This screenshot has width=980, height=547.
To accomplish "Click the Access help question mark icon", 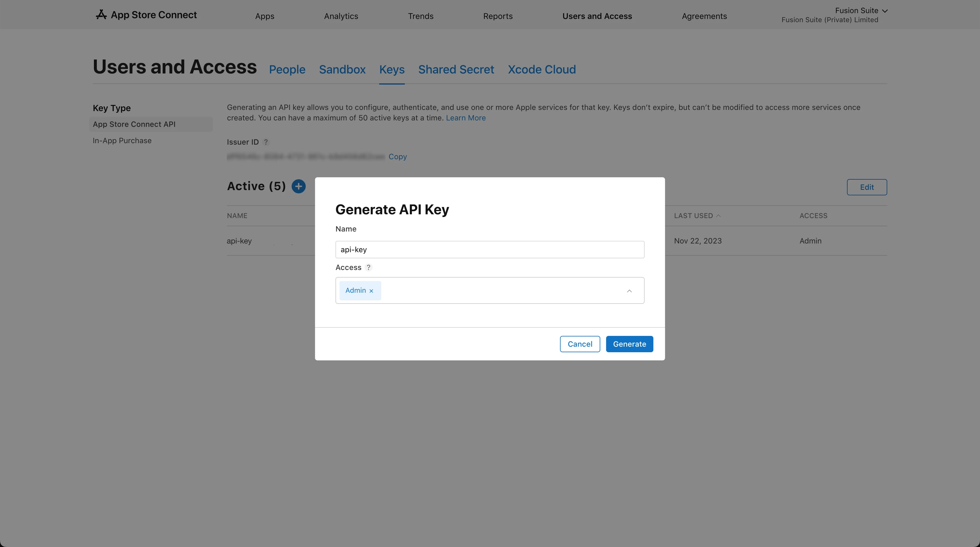I will (368, 267).
